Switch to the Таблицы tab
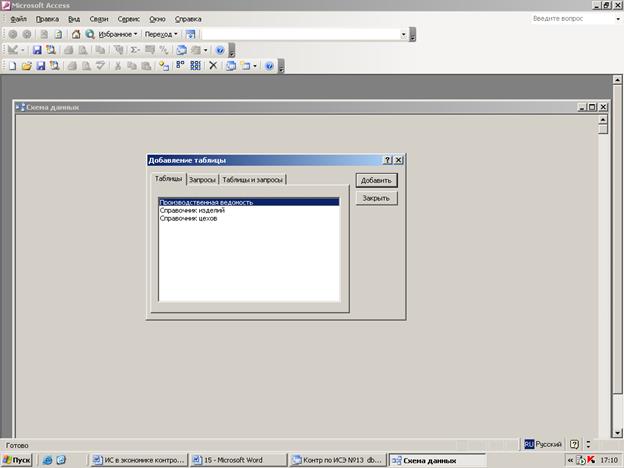 (x=168, y=179)
